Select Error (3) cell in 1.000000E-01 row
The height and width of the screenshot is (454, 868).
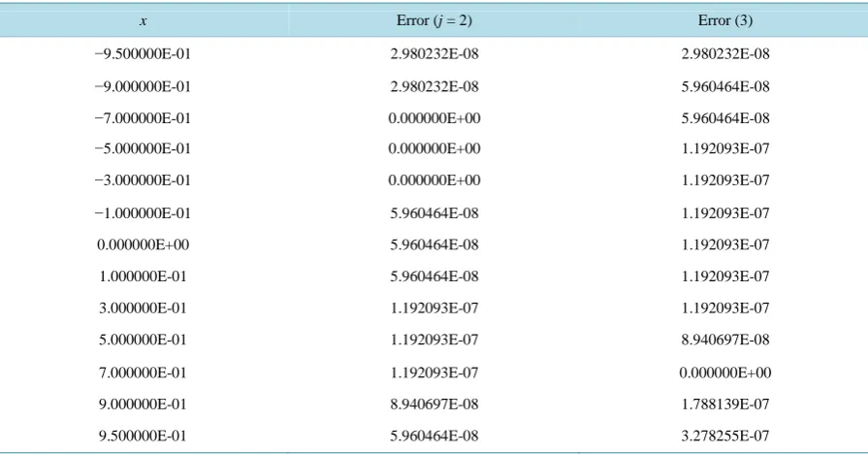point(725,276)
